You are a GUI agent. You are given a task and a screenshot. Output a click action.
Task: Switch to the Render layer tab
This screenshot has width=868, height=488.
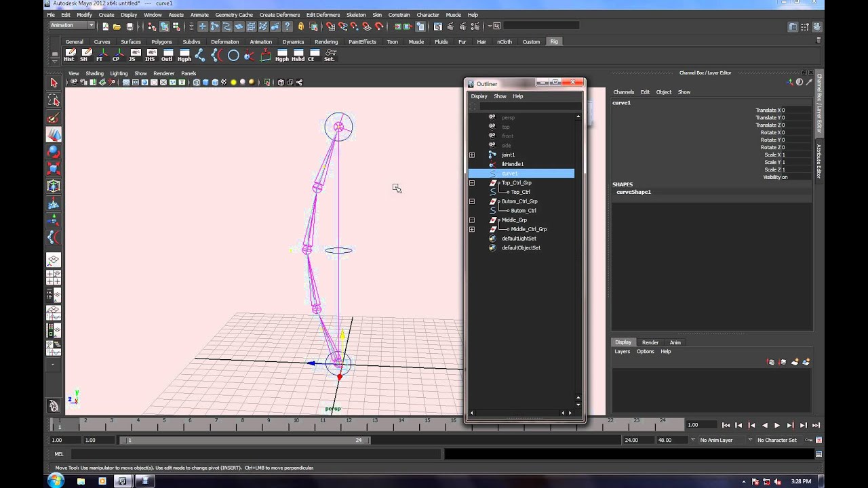(650, 342)
